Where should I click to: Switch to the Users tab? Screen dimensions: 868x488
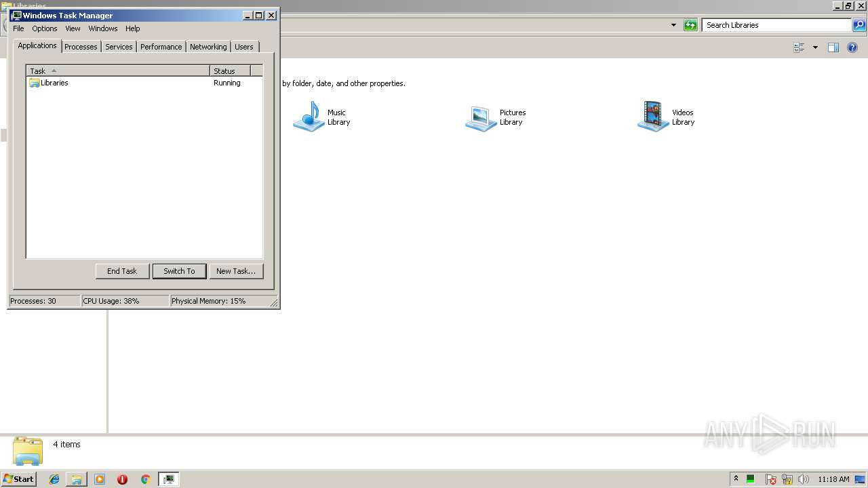click(244, 47)
